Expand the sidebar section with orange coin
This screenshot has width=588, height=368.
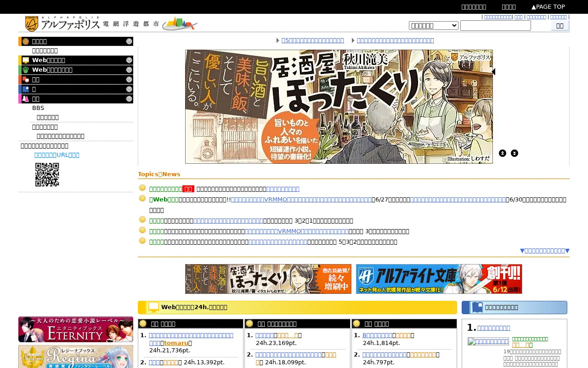tap(130, 41)
